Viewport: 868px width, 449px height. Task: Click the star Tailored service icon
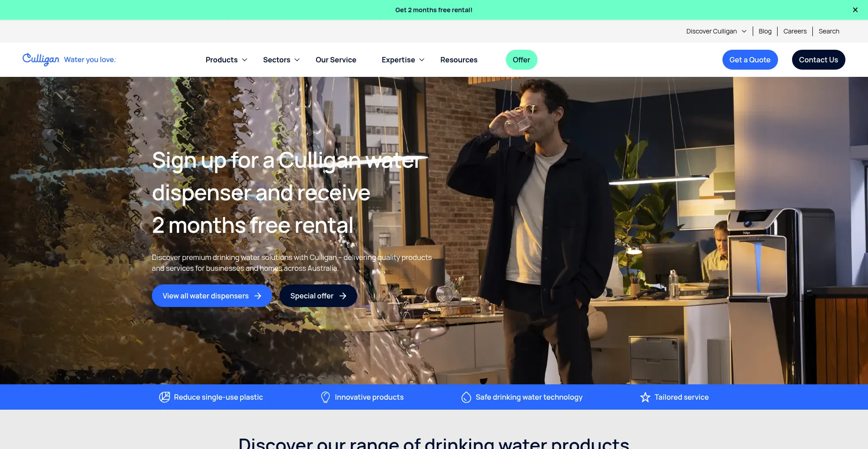pyautogui.click(x=645, y=397)
